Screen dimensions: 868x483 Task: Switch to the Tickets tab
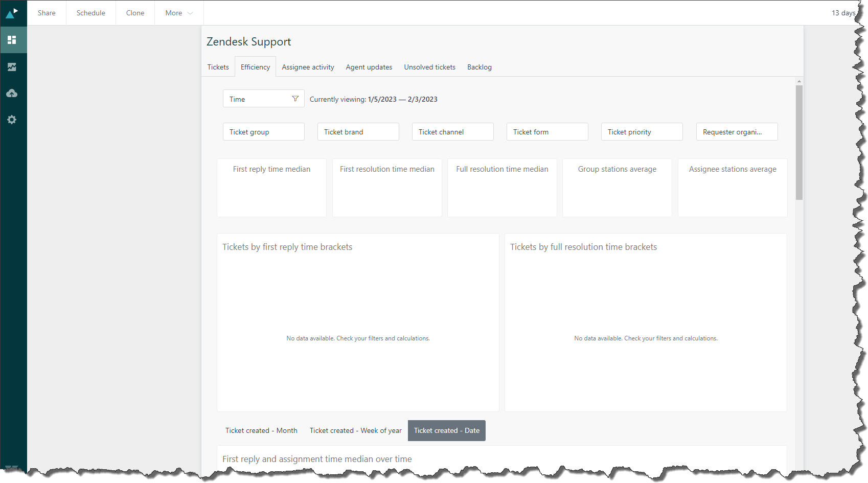(x=218, y=67)
